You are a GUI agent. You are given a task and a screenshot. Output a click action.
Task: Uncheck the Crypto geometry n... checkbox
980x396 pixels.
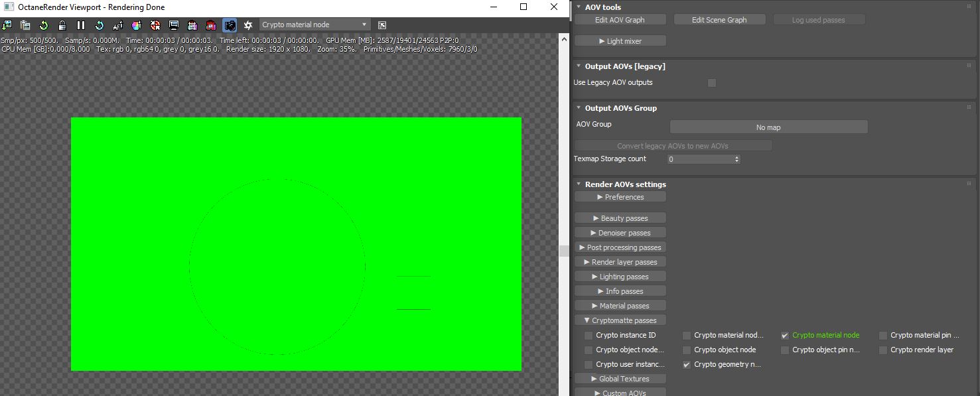687,365
